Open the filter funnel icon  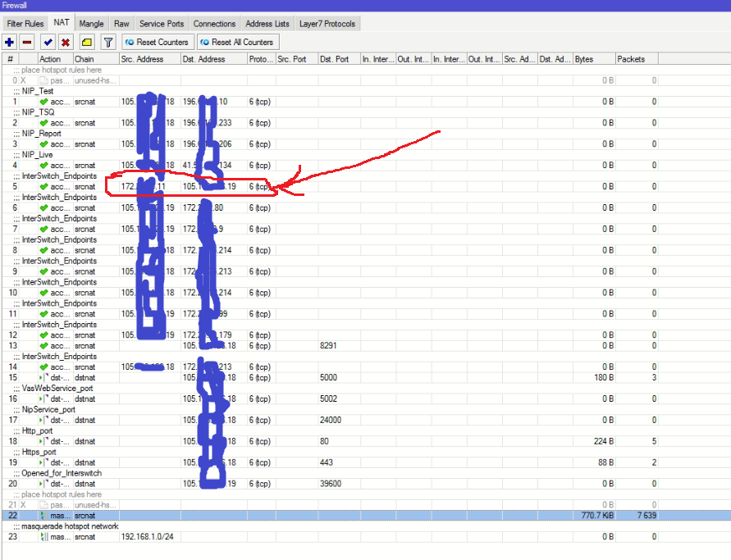point(108,43)
